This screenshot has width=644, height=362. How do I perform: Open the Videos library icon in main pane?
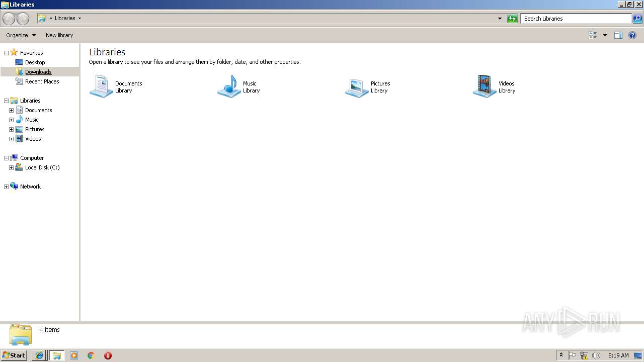(x=485, y=86)
